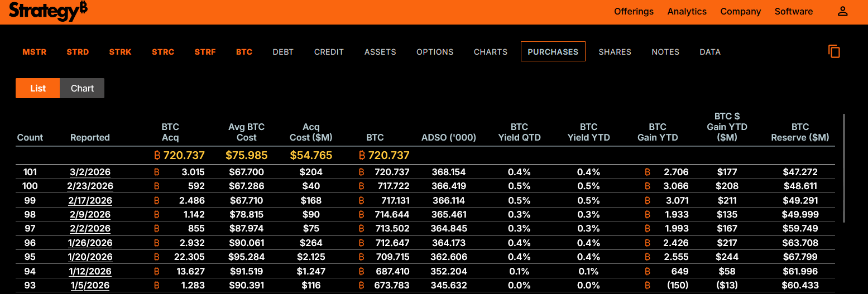Image resolution: width=868 pixels, height=294 pixels.
Task: Click the copy-to-clipboard icon
Action: click(834, 51)
